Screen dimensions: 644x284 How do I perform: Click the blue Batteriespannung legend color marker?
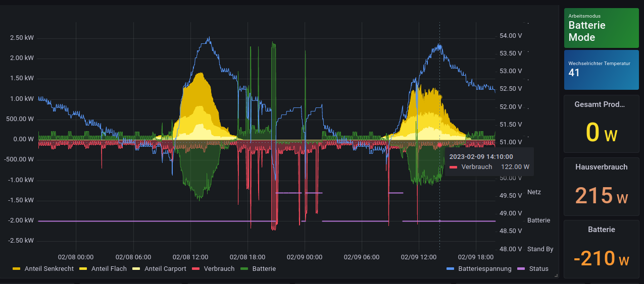pyautogui.click(x=451, y=269)
